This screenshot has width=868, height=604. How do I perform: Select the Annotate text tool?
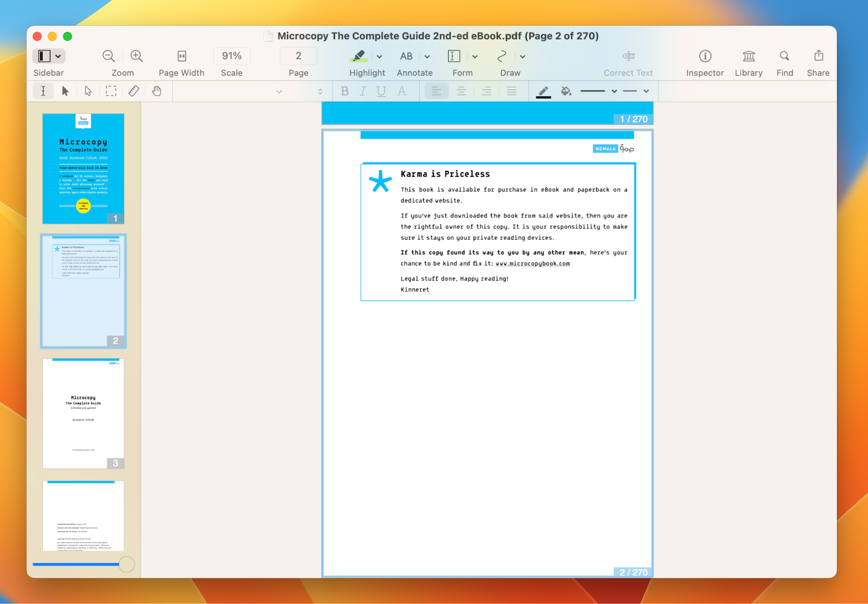tap(406, 56)
